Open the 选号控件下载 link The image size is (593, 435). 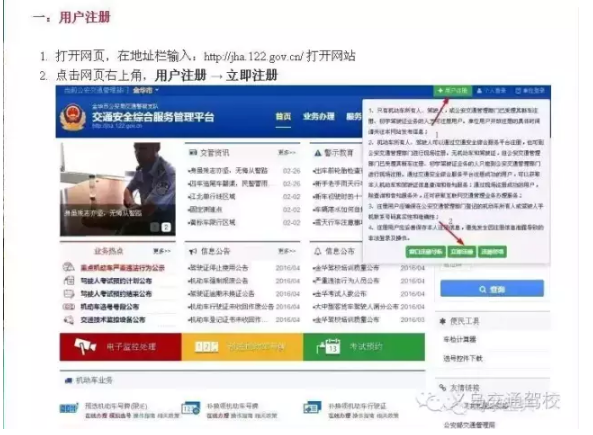point(463,358)
